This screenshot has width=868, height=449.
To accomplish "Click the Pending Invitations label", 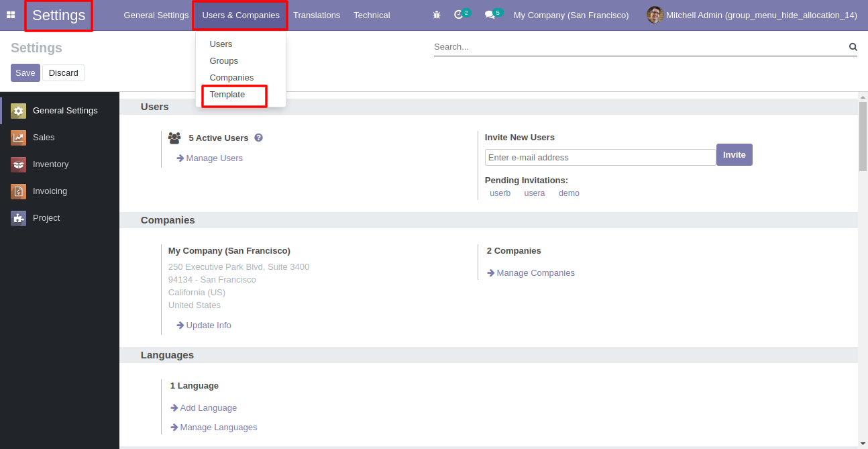I will [x=527, y=181].
